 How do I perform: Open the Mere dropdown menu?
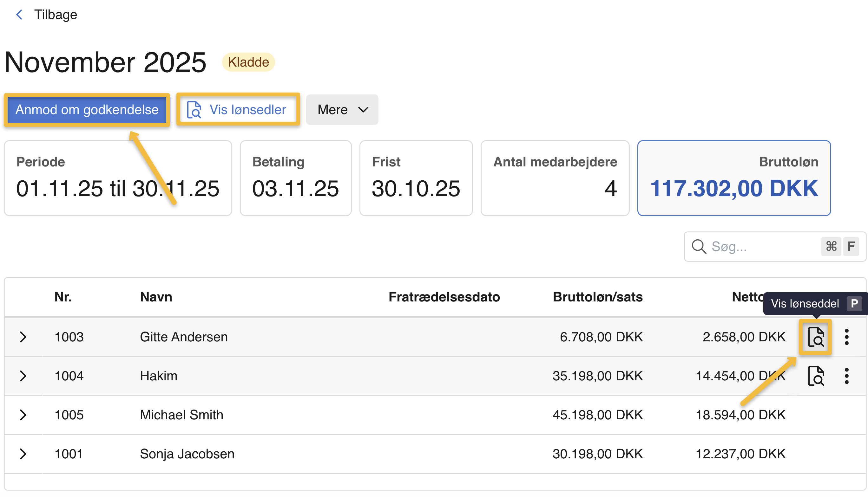342,110
